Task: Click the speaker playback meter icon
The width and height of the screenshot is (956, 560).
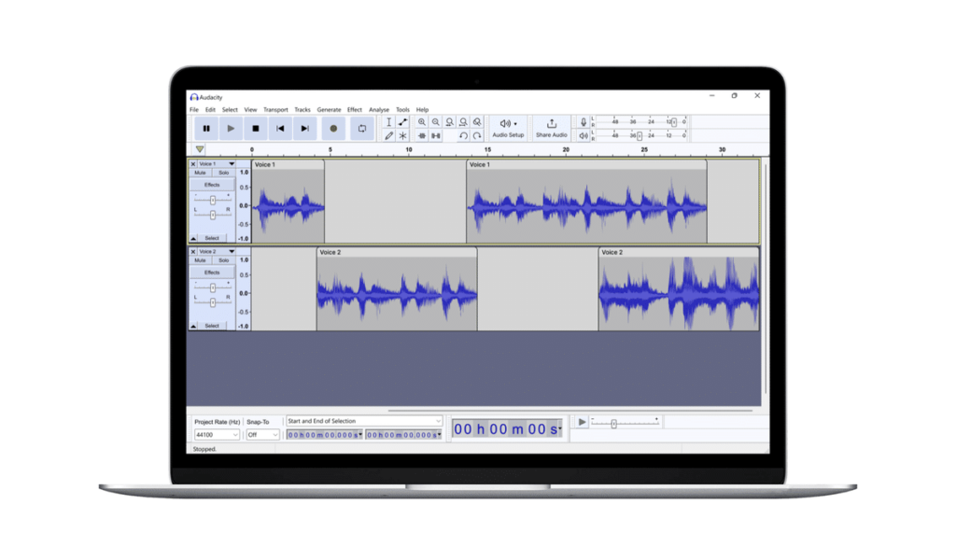Action: coord(583,136)
